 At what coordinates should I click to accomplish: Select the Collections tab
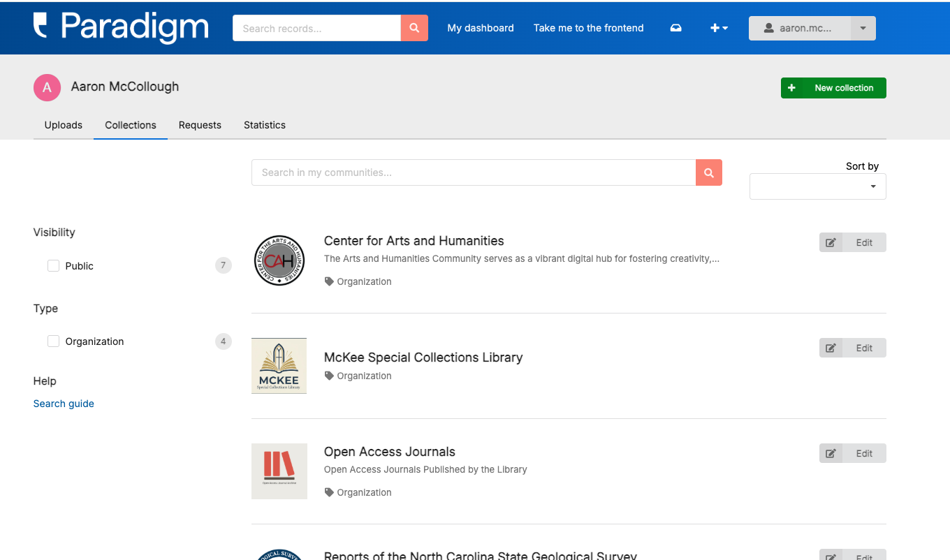131,125
